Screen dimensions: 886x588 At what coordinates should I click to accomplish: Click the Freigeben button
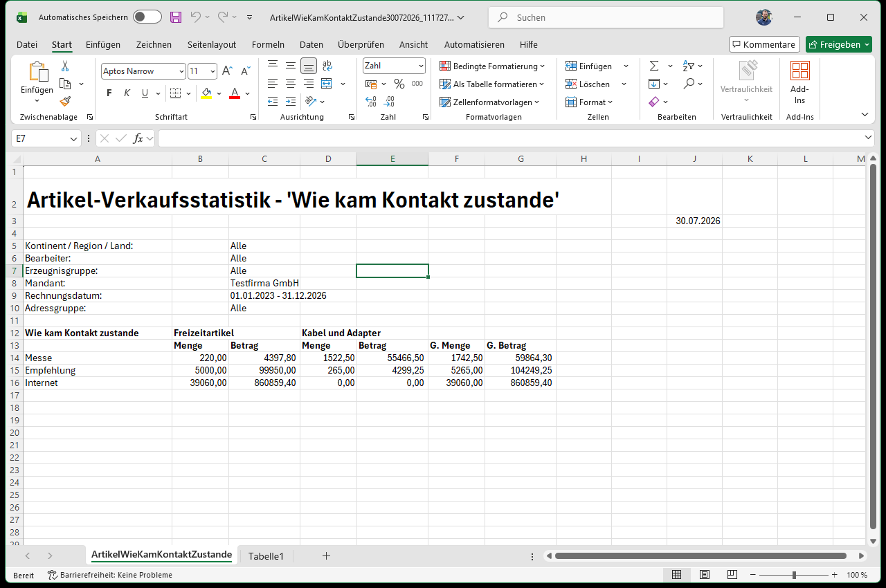[838, 44]
